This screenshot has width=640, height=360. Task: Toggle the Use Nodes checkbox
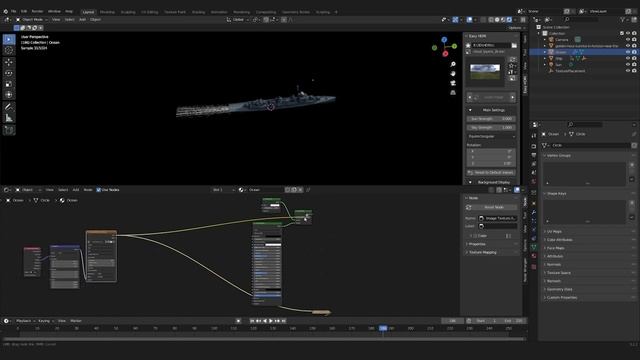pyautogui.click(x=98, y=190)
